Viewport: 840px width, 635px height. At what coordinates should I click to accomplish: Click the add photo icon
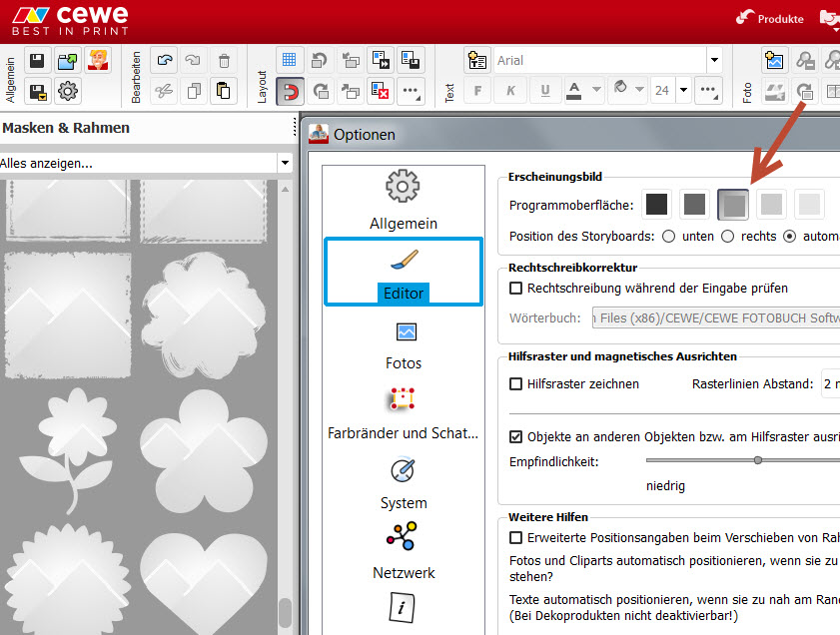tap(774, 60)
